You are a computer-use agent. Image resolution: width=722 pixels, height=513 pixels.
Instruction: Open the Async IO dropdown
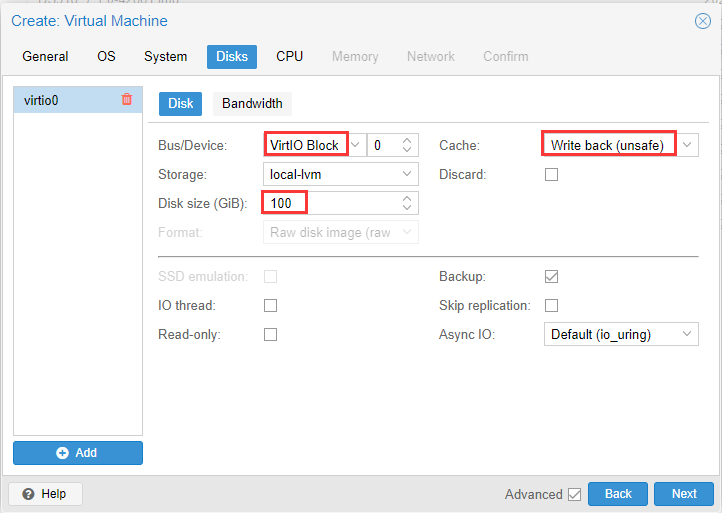click(687, 335)
